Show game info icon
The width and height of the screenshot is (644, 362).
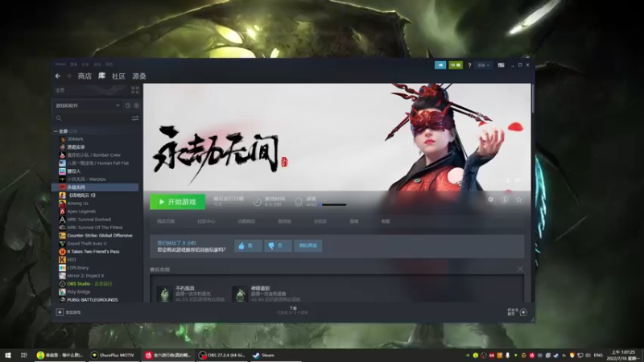pos(505,200)
